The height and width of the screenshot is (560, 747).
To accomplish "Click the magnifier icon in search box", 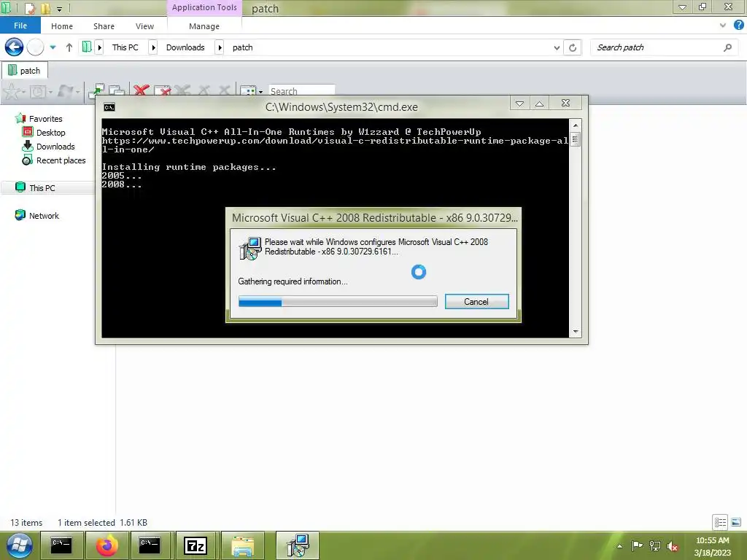I will (x=727, y=47).
